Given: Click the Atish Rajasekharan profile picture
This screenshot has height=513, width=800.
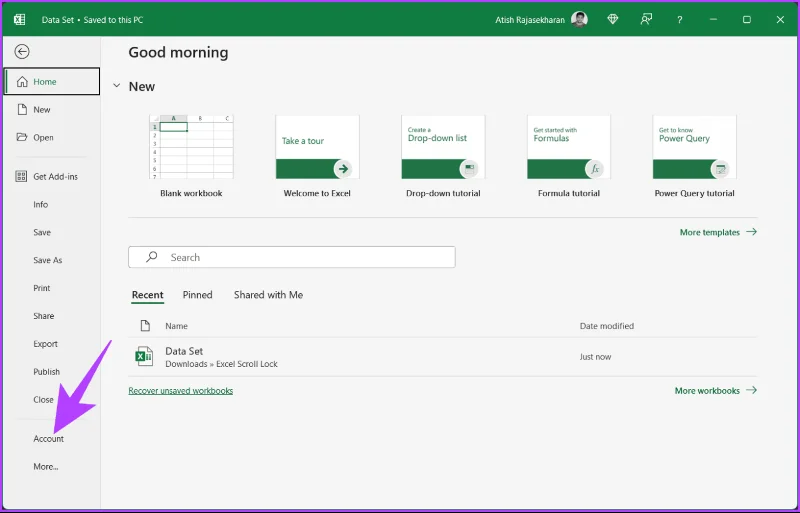Looking at the screenshot, I should 579,19.
